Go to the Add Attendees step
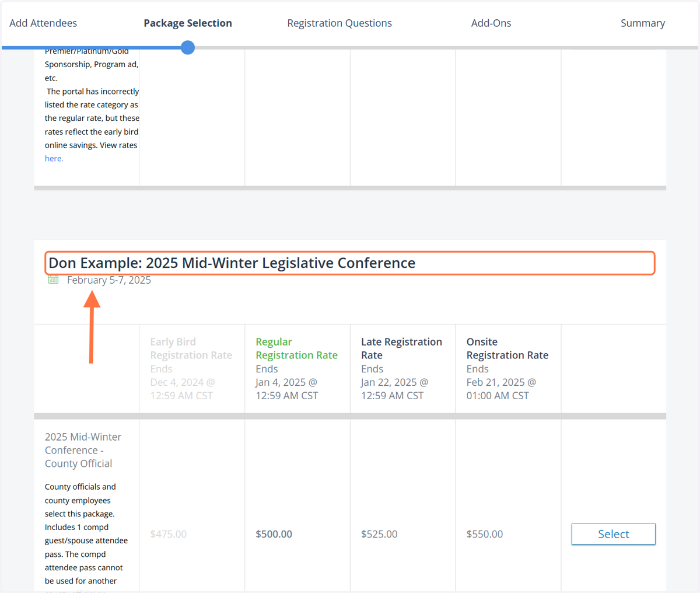 tap(43, 23)
